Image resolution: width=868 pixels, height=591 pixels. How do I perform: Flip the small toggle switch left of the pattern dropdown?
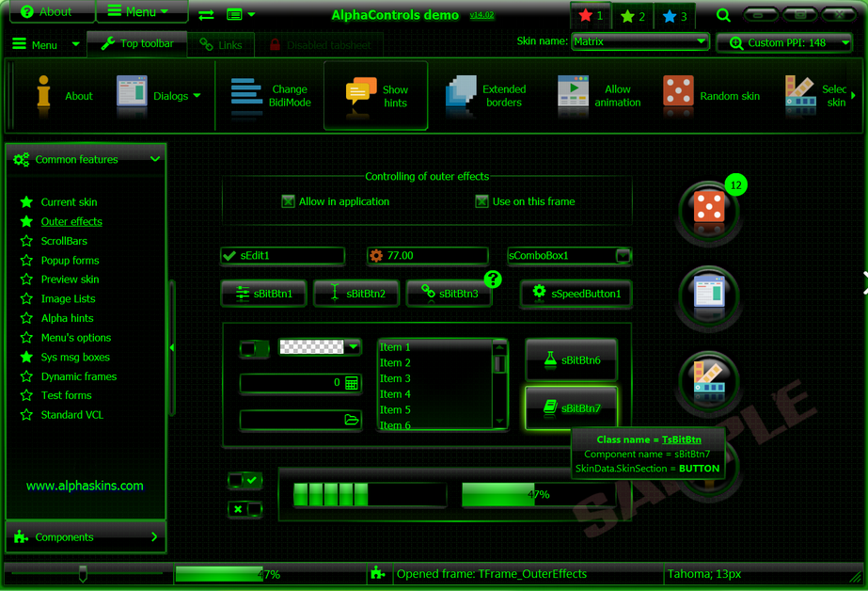254,347
